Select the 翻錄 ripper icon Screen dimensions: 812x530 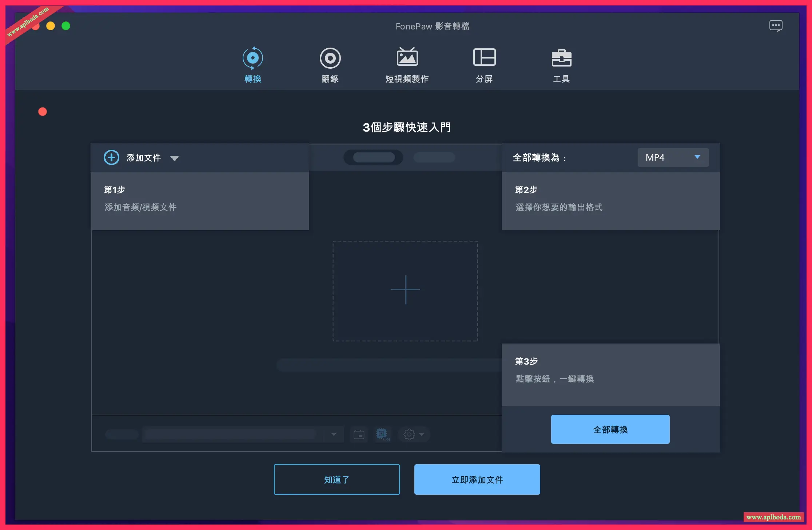pyautogui.click(x=330, y=58)
